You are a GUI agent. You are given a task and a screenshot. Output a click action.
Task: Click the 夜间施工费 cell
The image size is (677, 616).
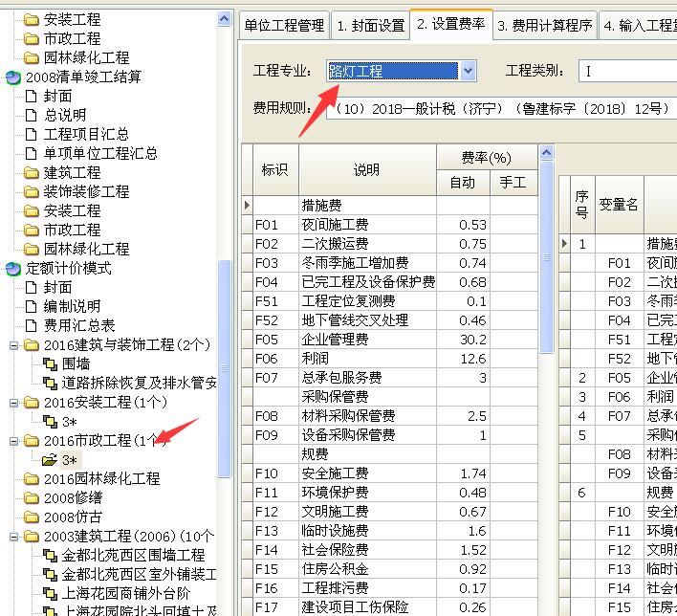tap(367, 225)
